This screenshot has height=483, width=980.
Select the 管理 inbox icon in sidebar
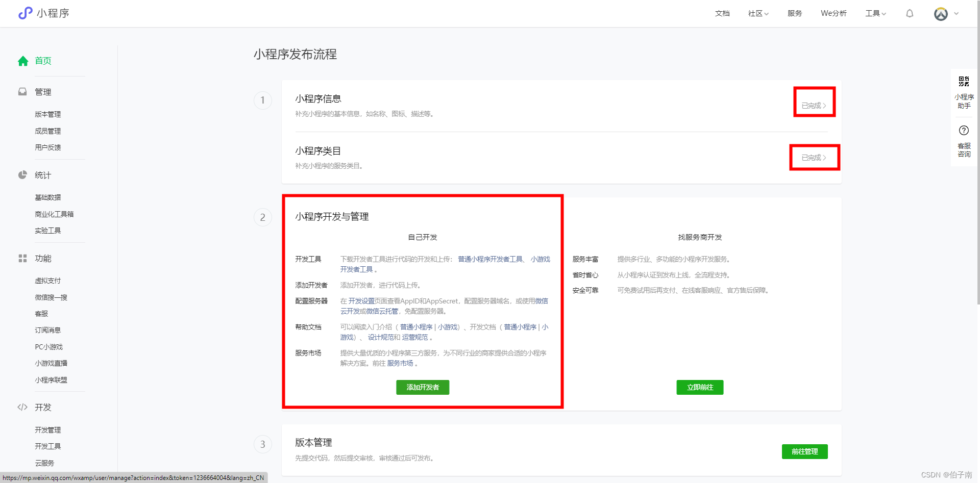coord(22,92)
